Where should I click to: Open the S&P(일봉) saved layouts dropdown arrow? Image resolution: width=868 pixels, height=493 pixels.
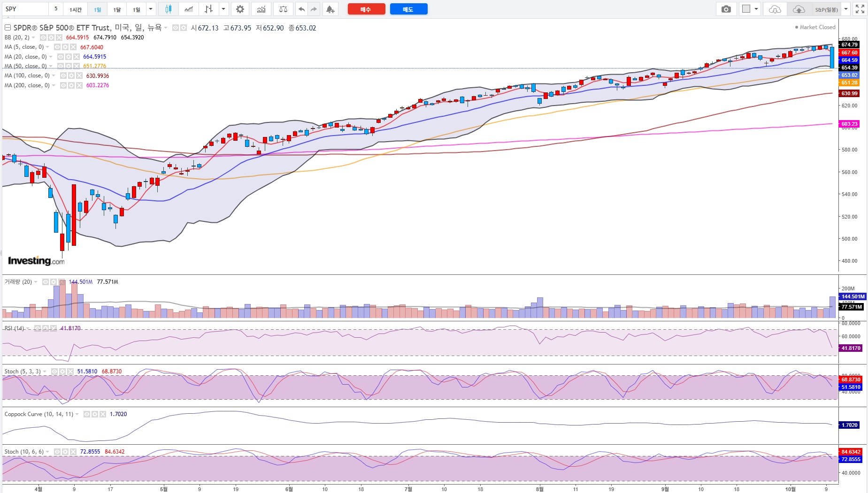pos(846,9)
